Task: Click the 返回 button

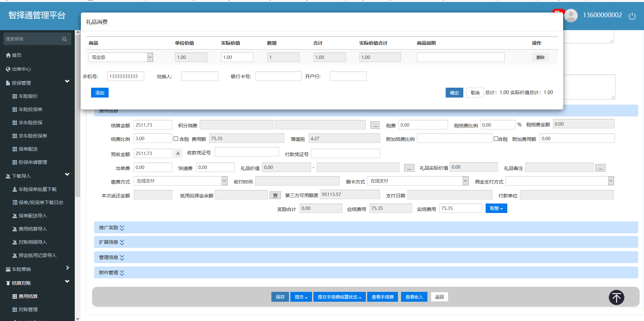Action: [x=440, y=297]
